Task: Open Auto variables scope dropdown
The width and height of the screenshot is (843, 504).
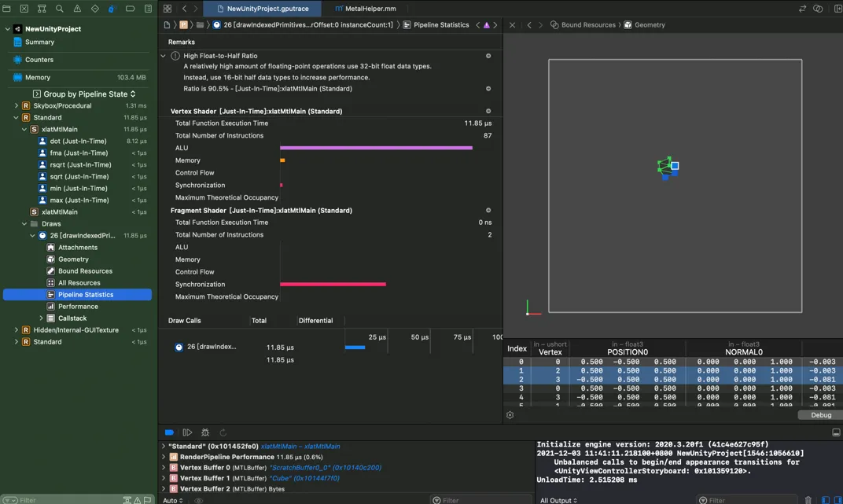Action: [172, 500]
